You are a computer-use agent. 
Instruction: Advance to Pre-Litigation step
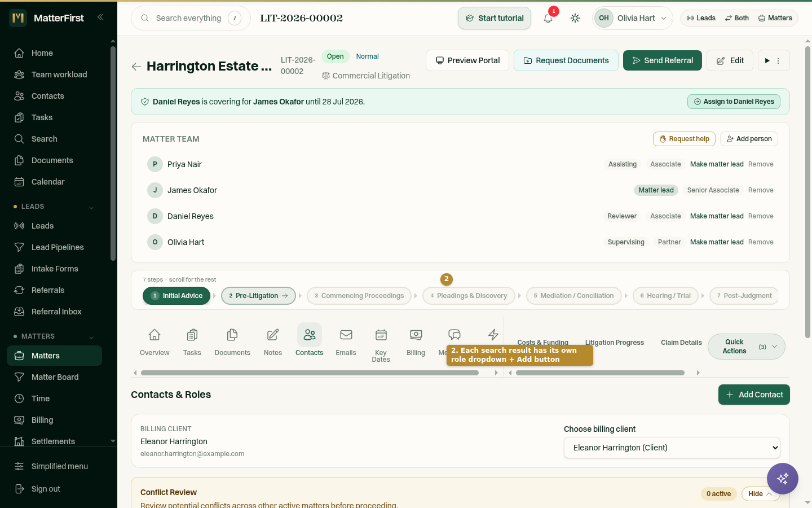259,296
